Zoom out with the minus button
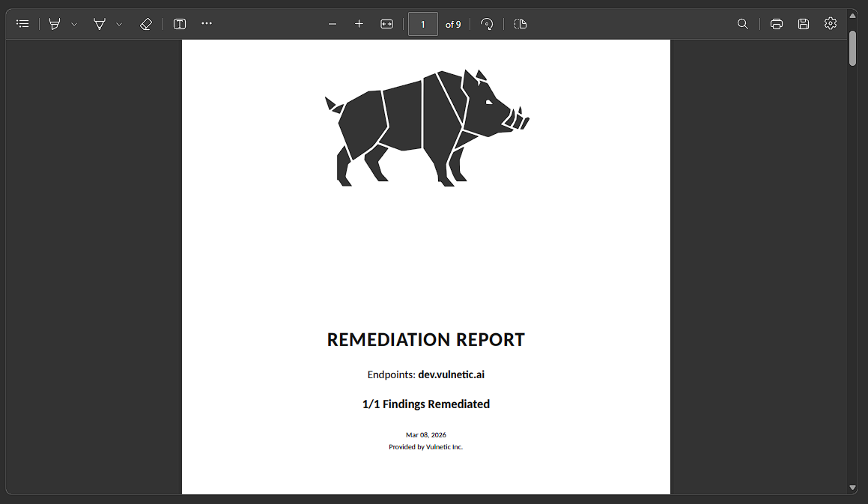This screenshot has height=504, width=868. [x=333, y=24]
